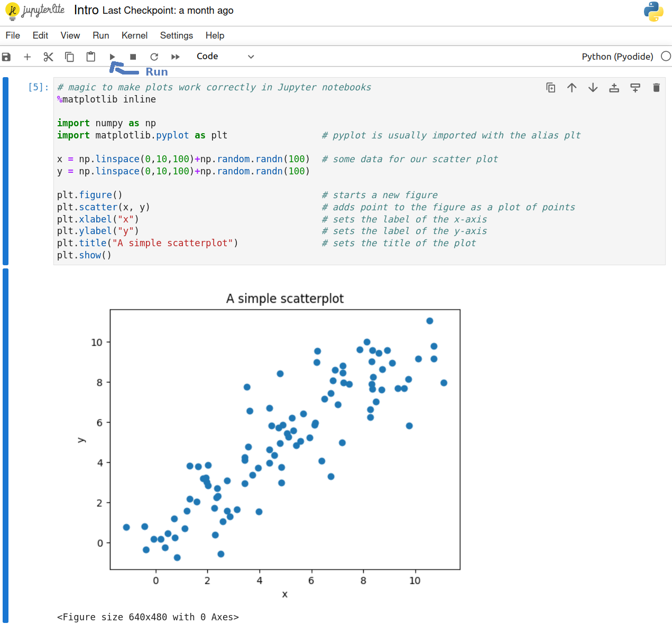672x624 pixels.
Task: Insert a new cell using the plus icon
Action: 27,57
